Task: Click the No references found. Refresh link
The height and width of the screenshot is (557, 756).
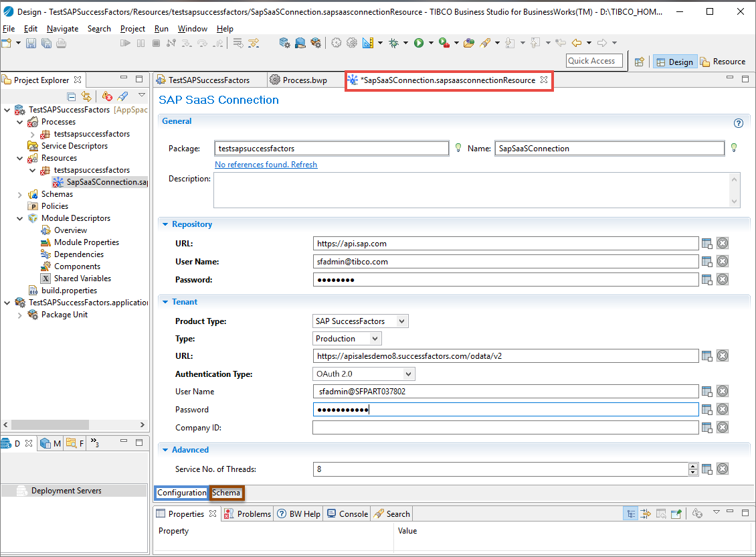Action: tap(266, 165)
